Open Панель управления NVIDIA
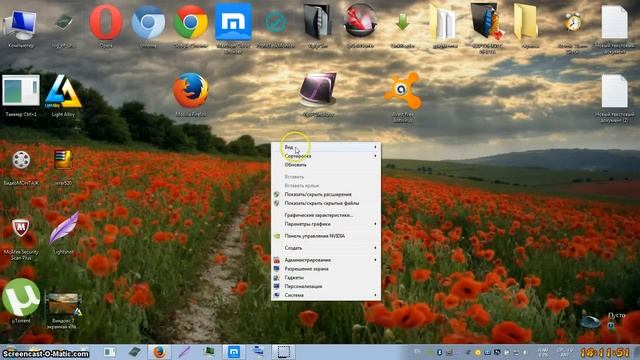640x360 pixels. [326, 236]
